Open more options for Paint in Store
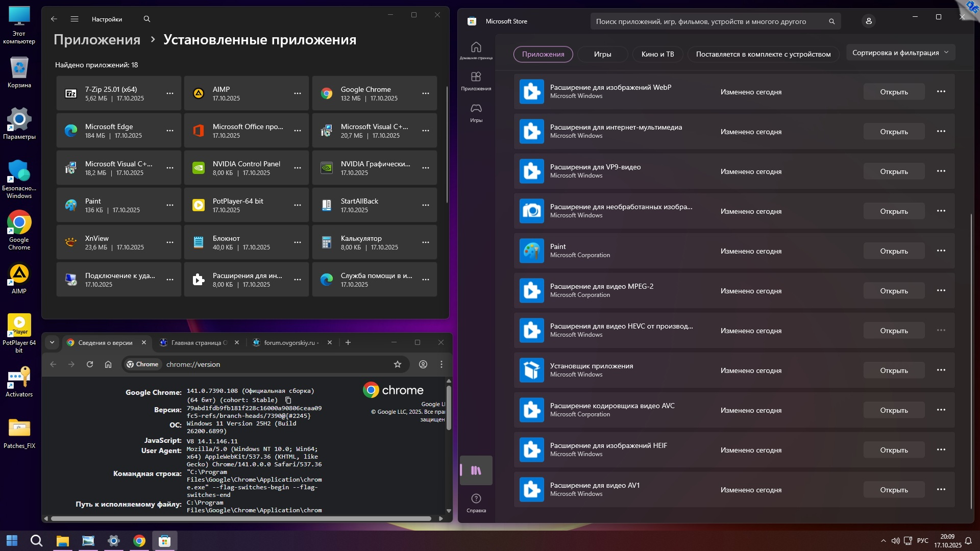980x551 pixels. click(941, 251)
